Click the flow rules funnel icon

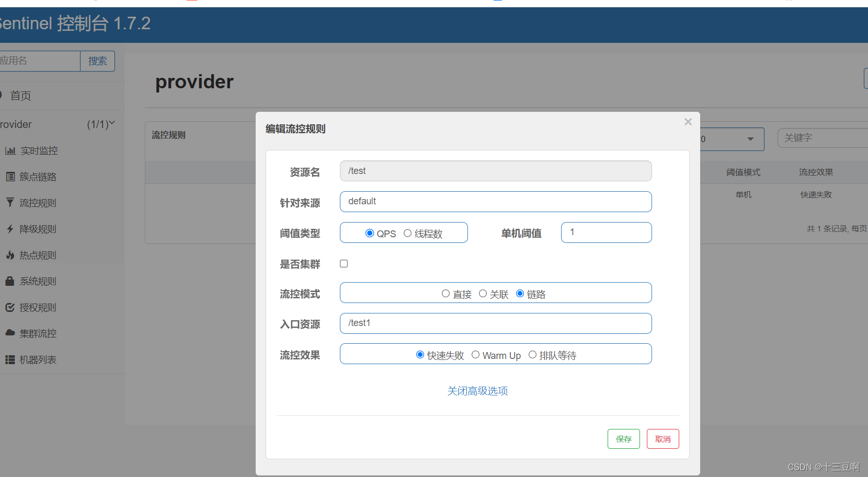[x=10, y=202]
